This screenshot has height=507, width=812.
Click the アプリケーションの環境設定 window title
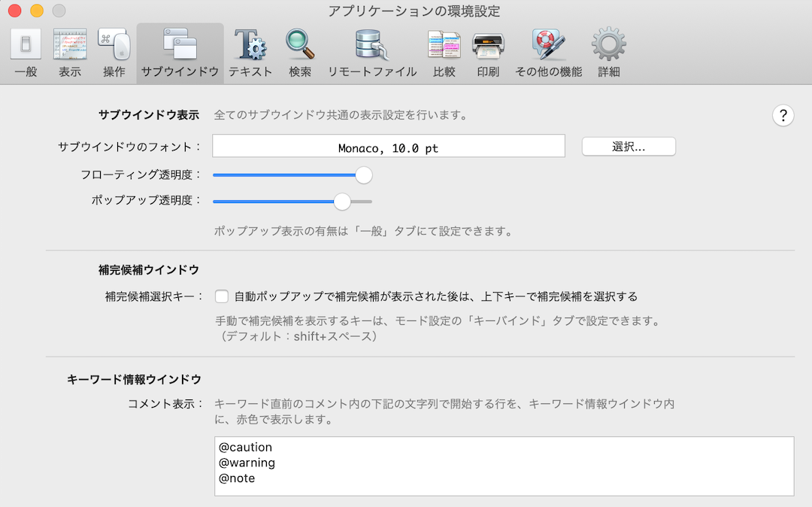pyautogui.click(x=414, y=11)
